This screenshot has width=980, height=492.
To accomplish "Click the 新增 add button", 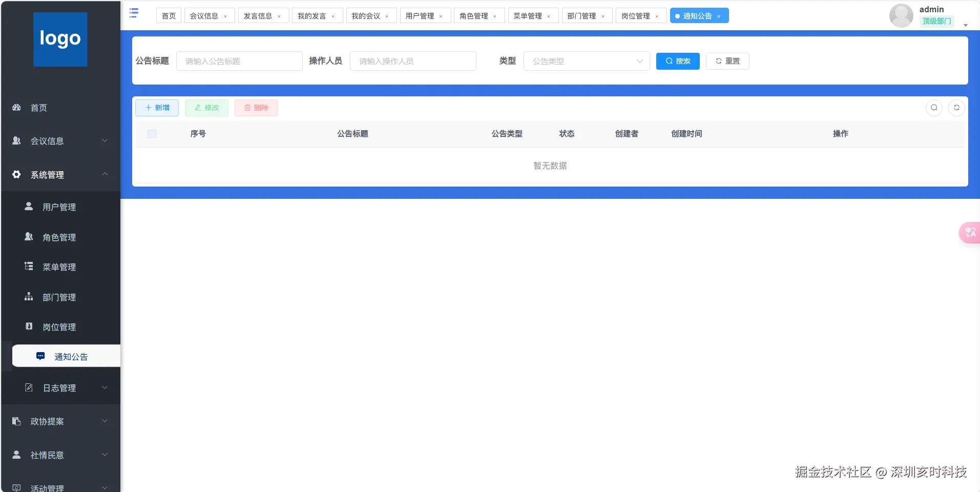I will pos(157,108).
